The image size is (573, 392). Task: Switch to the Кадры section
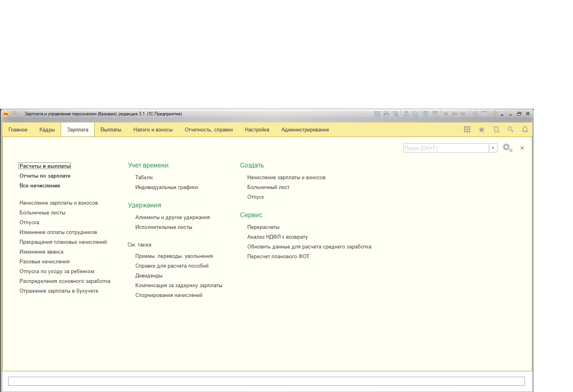click(47, 130)
